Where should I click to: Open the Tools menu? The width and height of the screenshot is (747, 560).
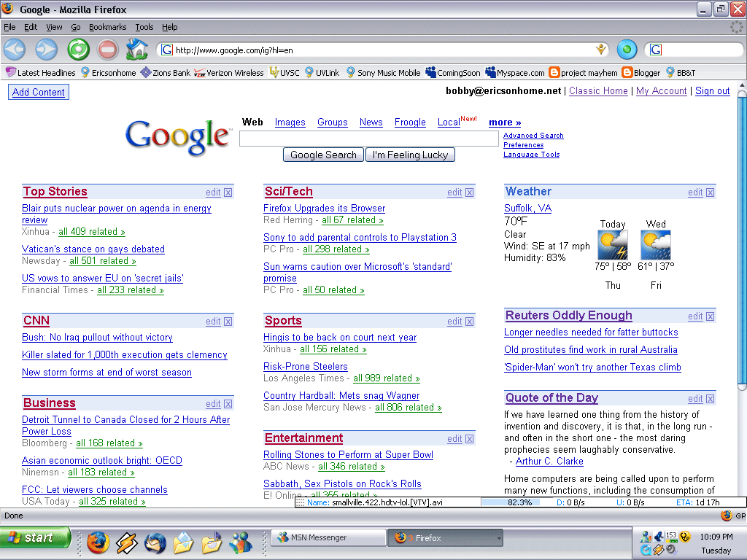tap(144, 27)
